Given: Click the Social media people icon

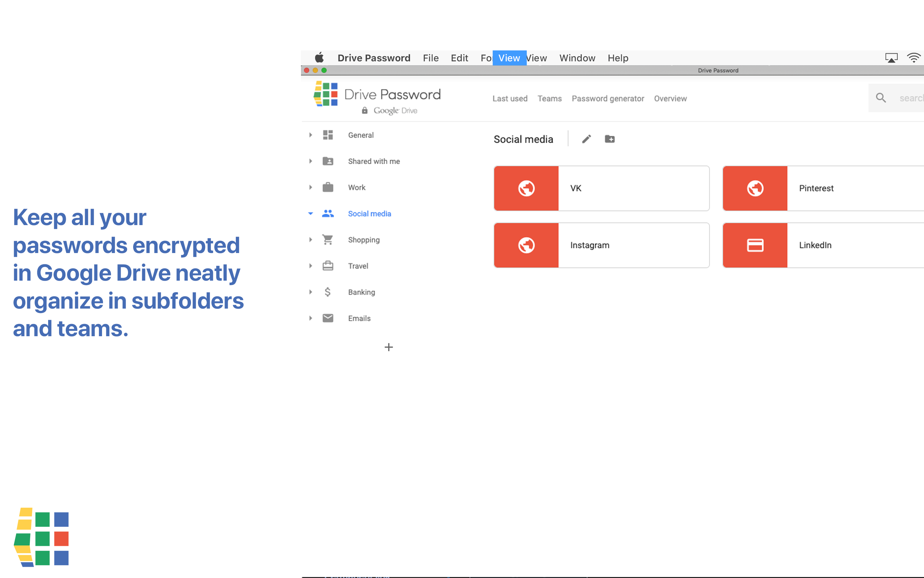Looking at the screenshot, I should [328, 214].
